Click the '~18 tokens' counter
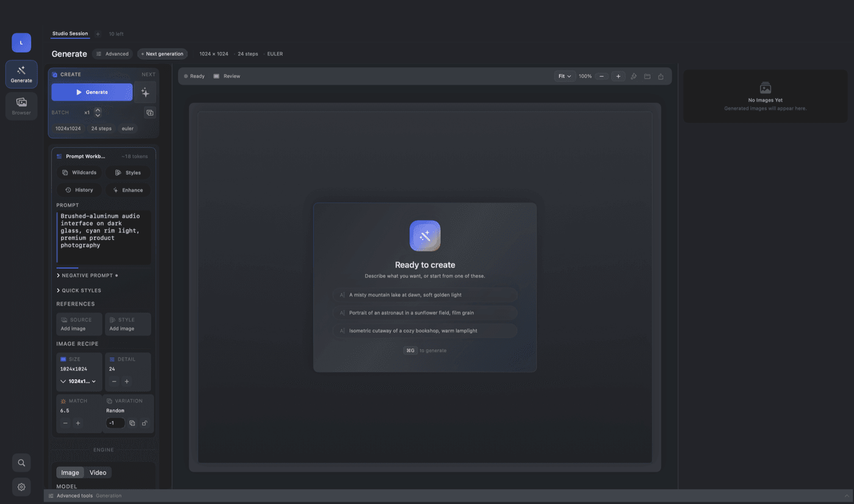The height and width of the screenshot is (504, 854). click(x=134, y=157)
